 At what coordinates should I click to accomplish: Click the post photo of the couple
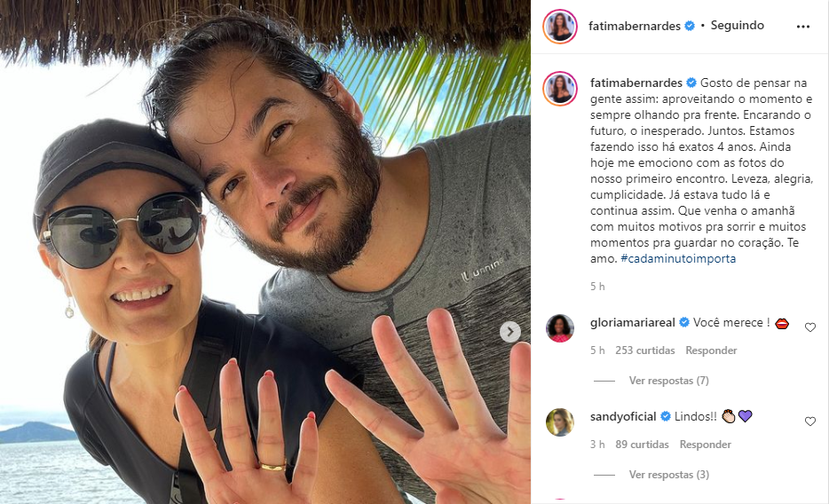click(264, 252)
